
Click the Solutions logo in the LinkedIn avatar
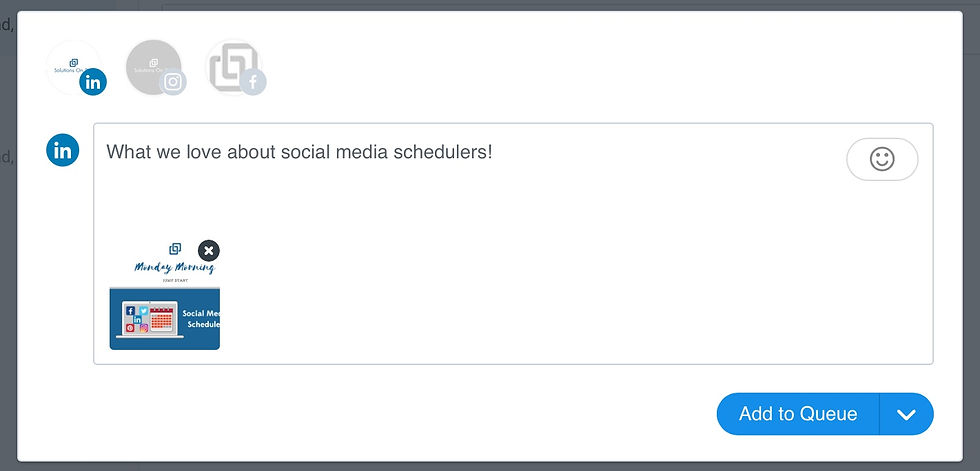click(x=68, y=65)
